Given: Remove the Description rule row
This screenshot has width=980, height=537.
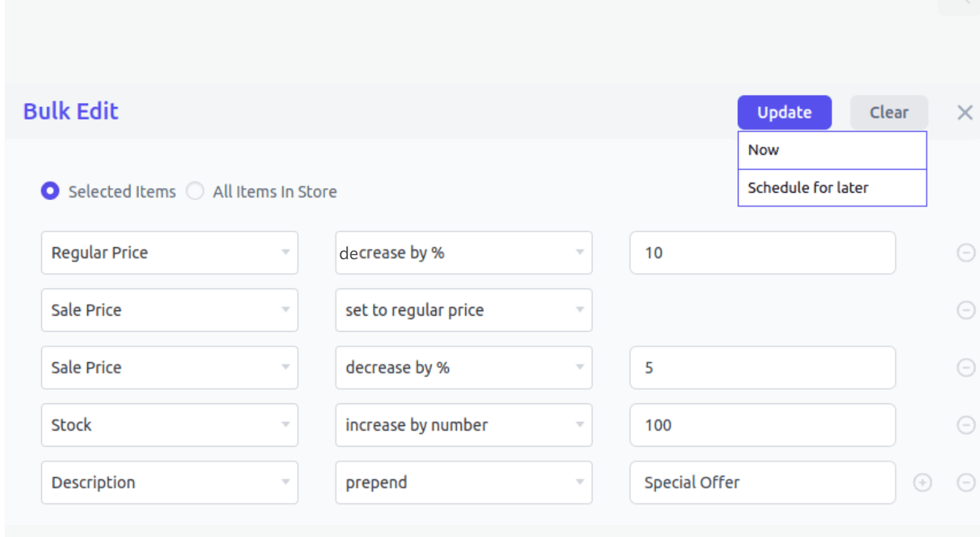Looking at the screenshot, I should coord(965,483).
